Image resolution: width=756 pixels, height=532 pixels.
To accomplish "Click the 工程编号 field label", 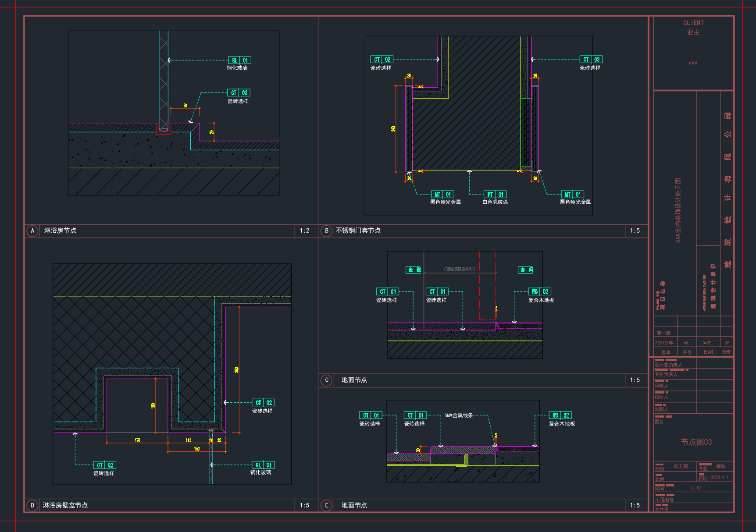I will coord(664,500).
